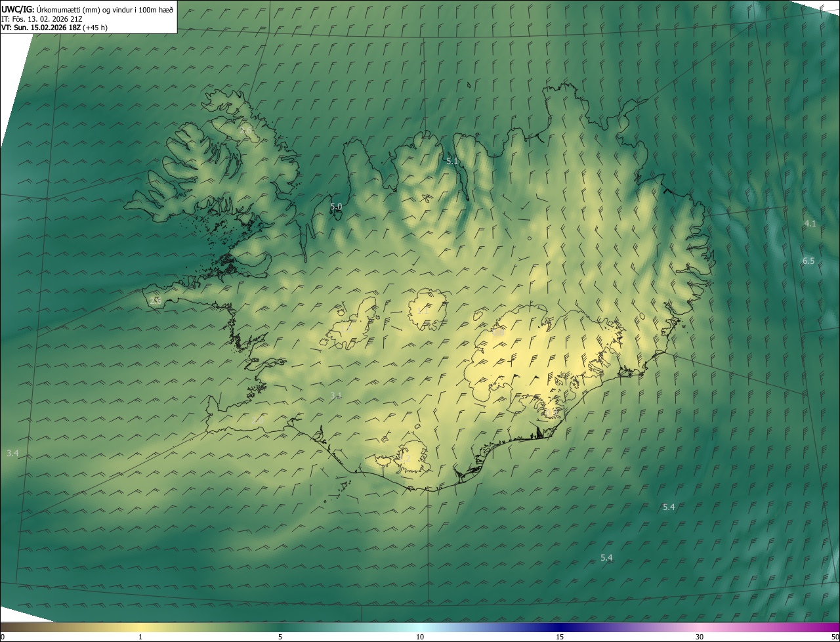Click the '1' tick on the color scale

pos(140,637)
